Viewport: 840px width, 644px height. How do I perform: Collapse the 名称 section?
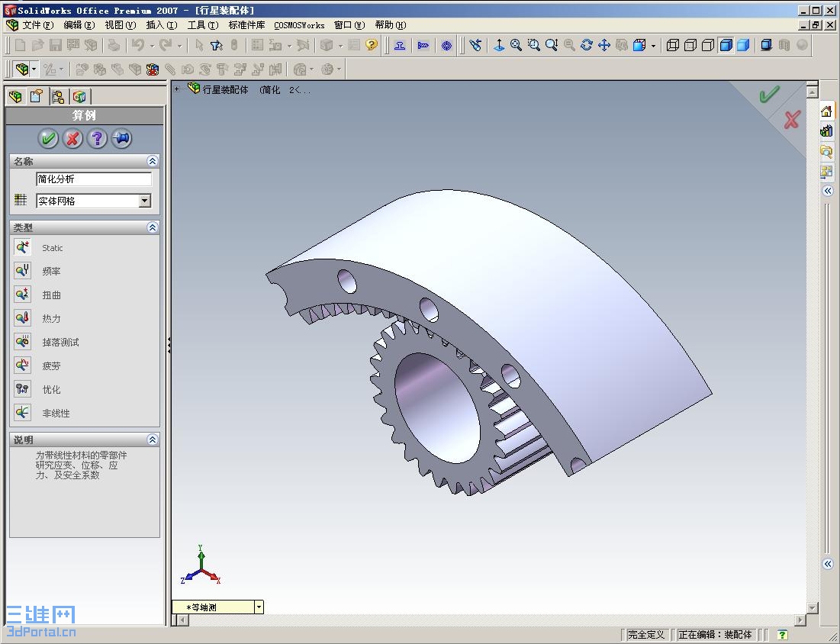pos(152,161)
